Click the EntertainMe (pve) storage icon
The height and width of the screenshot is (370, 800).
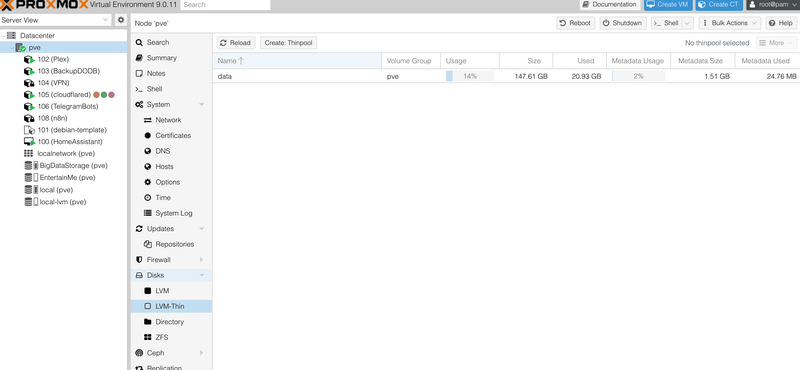coord(31,178)
